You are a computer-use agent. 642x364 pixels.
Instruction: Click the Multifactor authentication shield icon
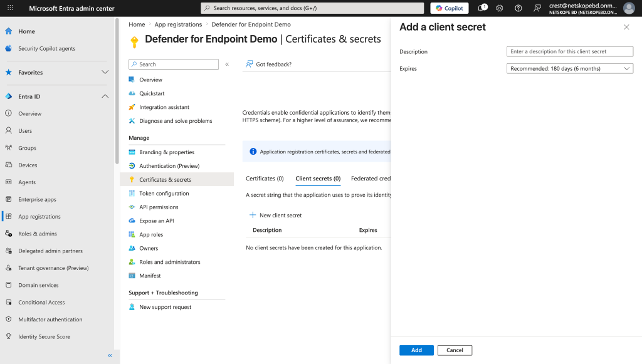(x=9, y=320)
